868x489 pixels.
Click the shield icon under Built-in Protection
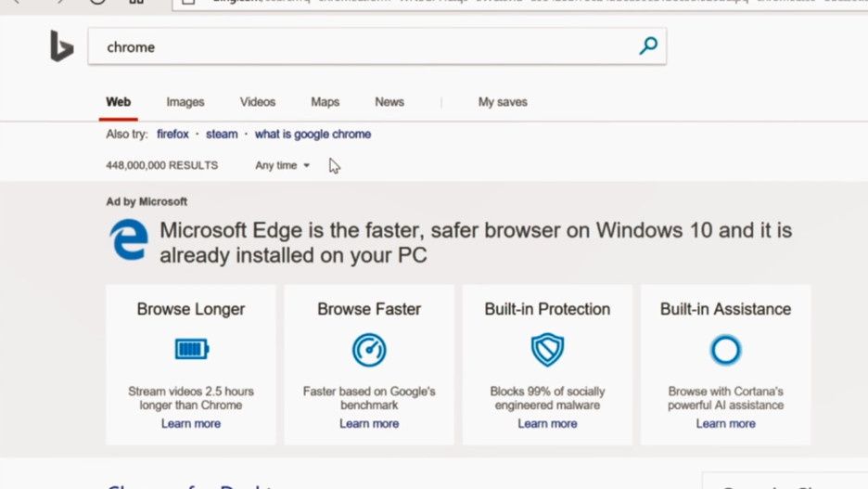(547, 350)
